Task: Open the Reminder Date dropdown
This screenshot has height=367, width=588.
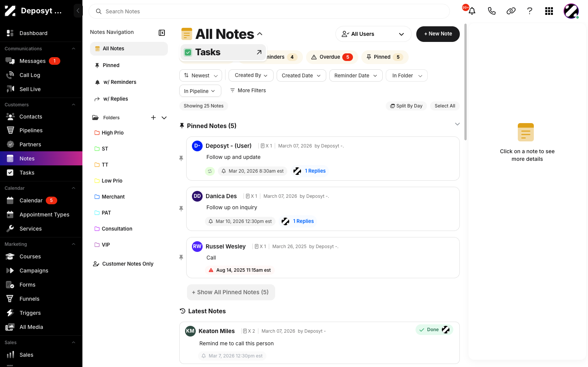Action: 356,75
